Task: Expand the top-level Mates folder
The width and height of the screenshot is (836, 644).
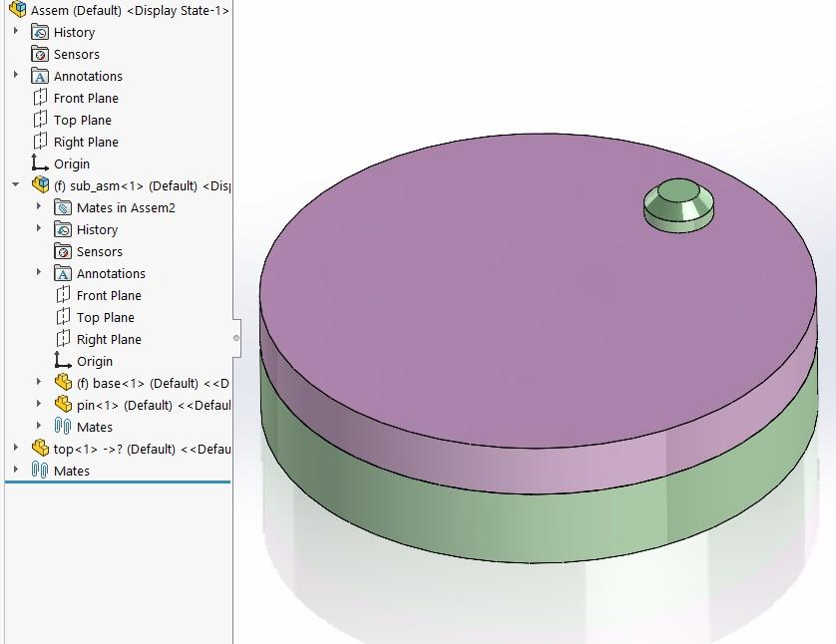Action: (16, 470)
